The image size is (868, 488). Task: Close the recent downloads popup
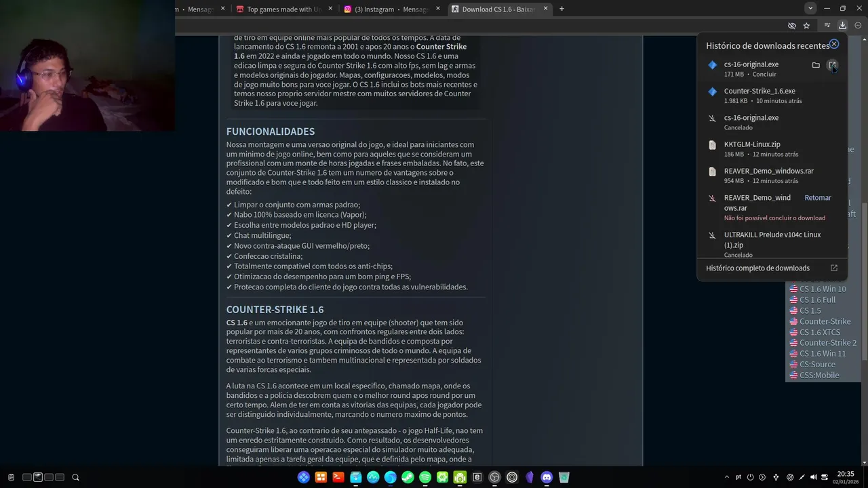(x=834, y=44)
